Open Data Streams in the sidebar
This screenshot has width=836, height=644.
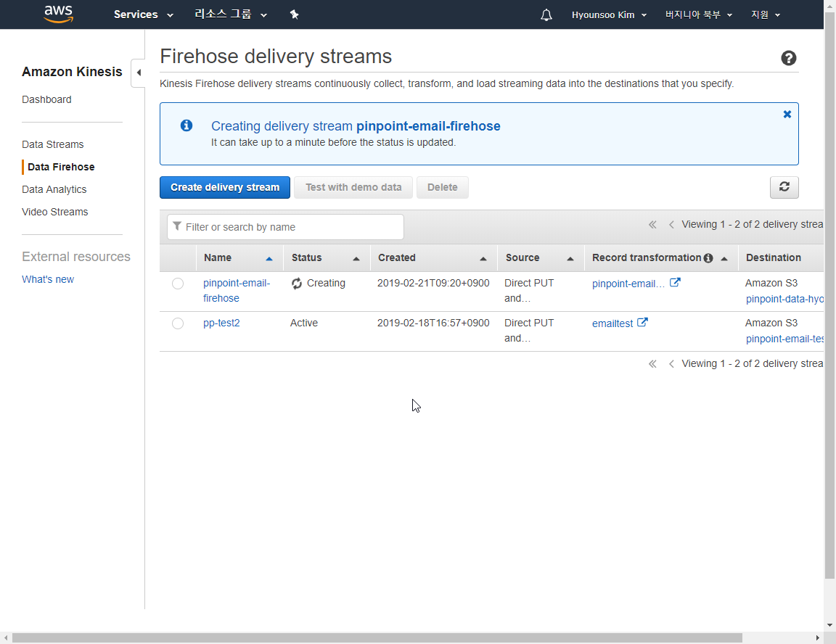53,144
